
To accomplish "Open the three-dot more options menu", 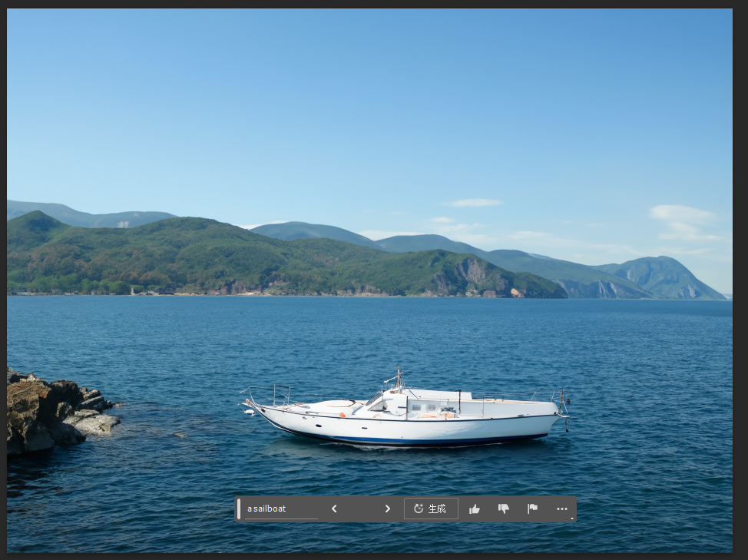I will tap(562, 509).
